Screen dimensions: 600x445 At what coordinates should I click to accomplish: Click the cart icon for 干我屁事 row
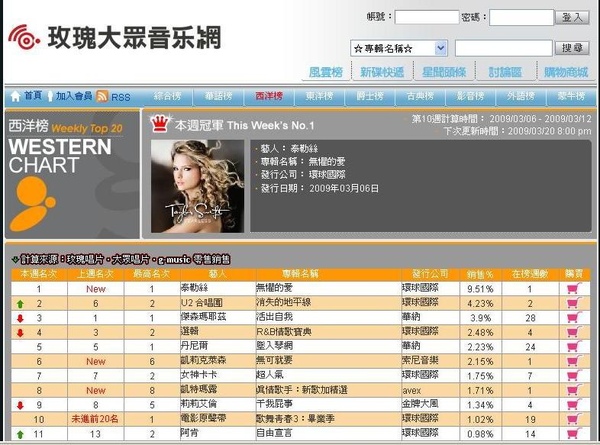point(574,405)
